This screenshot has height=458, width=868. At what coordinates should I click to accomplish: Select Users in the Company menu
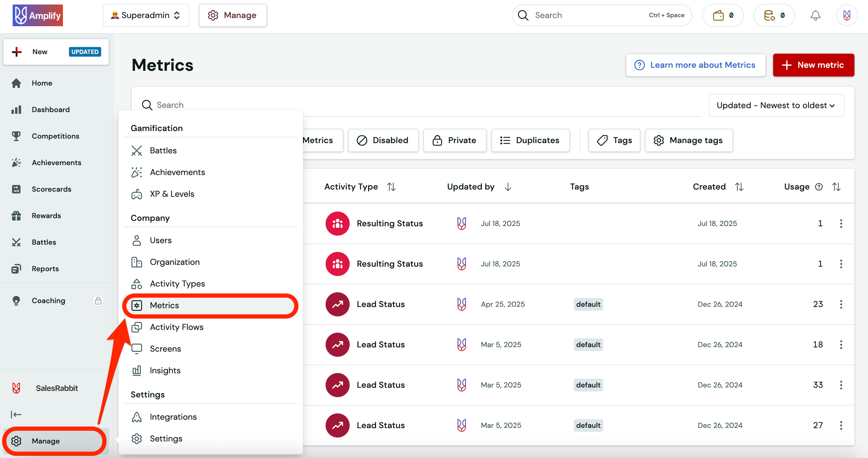(x=211, y=240)
